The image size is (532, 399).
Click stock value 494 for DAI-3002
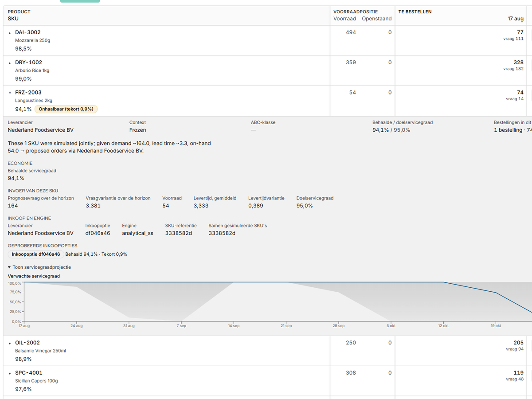tap(351, 32)
